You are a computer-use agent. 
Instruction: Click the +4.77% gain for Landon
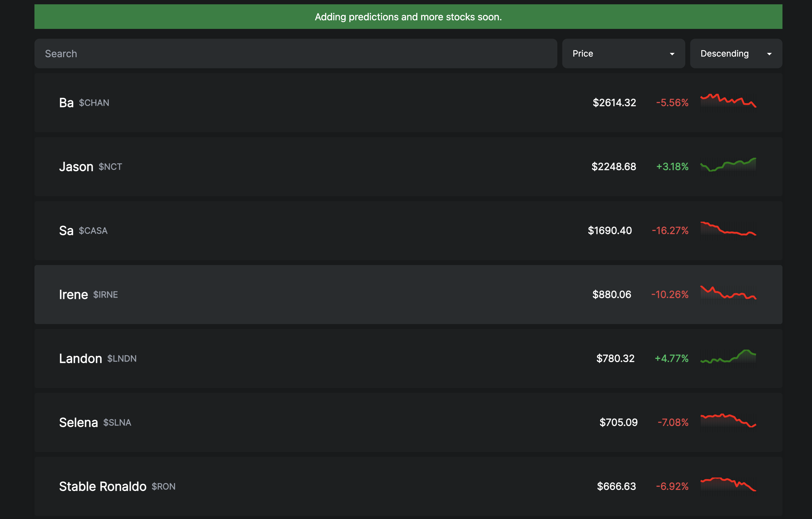tap(671, 358)
